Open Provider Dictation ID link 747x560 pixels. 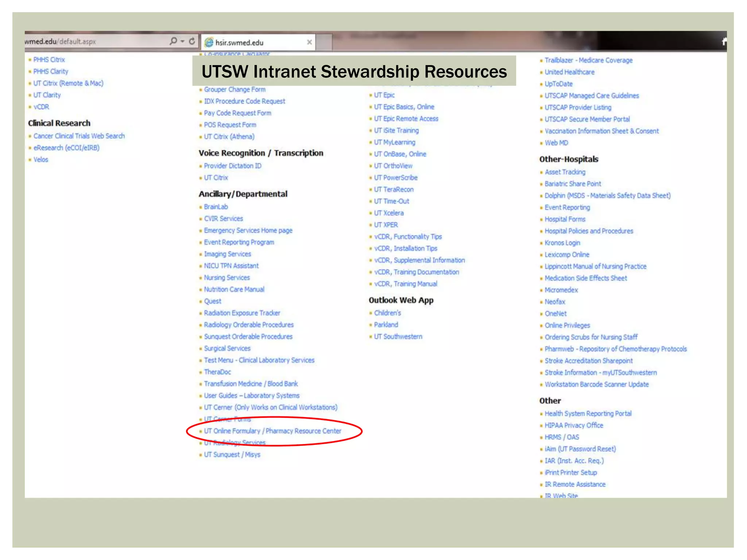coord(233,166)
